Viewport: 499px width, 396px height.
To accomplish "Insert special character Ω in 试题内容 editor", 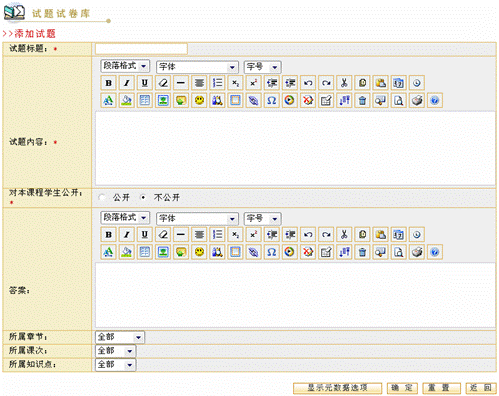I will [271, 100].
